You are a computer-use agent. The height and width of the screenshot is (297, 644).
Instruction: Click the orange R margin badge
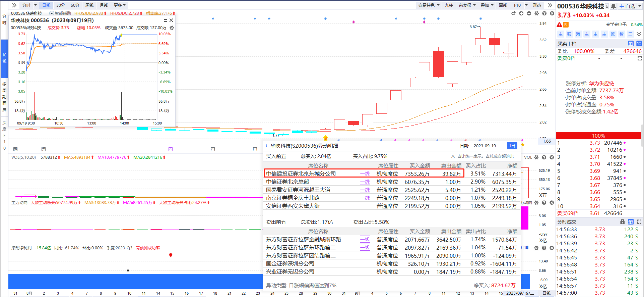pos(566,24)
